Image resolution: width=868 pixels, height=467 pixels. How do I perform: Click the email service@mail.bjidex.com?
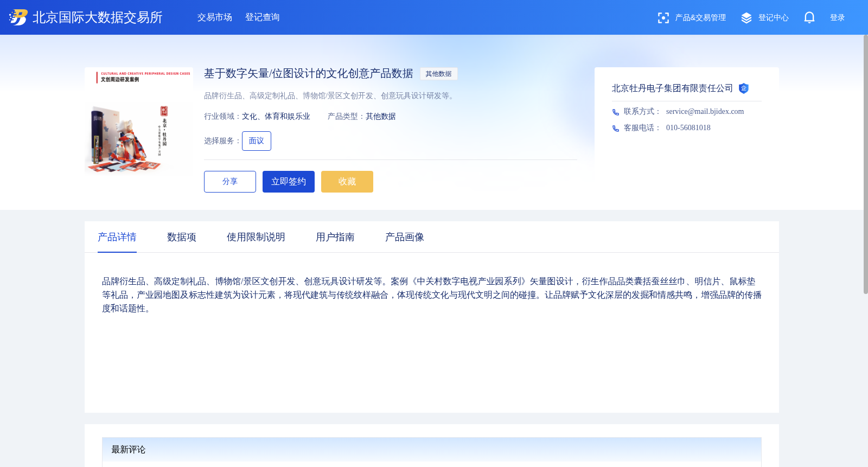tap(705, 112)
